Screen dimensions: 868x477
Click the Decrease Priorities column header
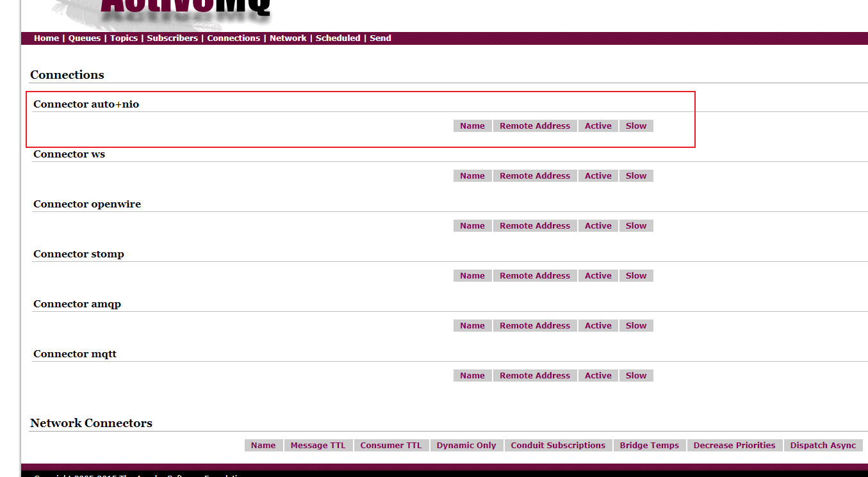[x=734, y=446]
